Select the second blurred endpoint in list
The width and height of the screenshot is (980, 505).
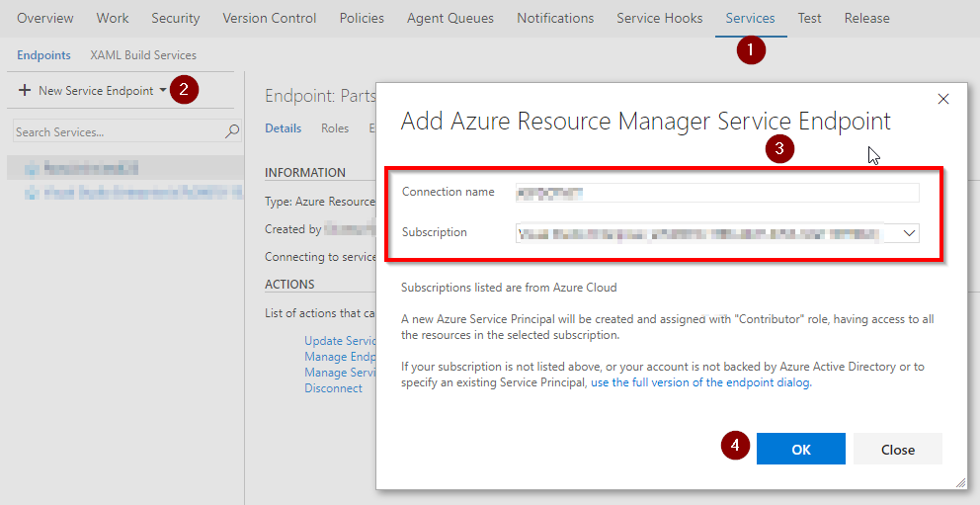tap(125, 193)
